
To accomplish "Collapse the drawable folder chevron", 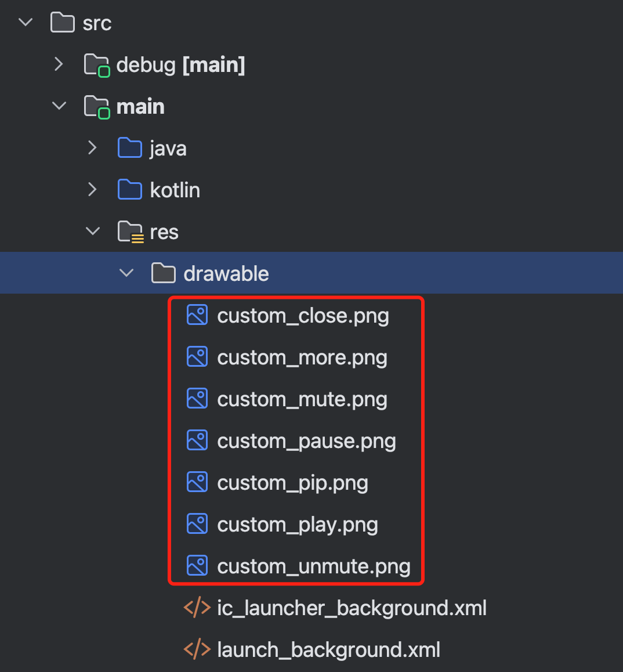I will click(126, 274).
